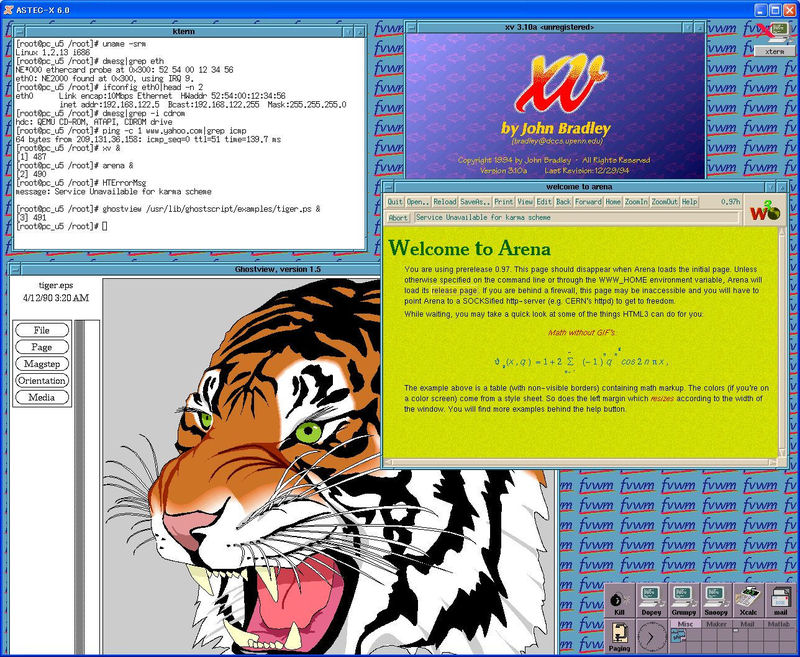Open the arena window menu button
The width and height of the screenshot is (800, 657).
coord(388,187)
